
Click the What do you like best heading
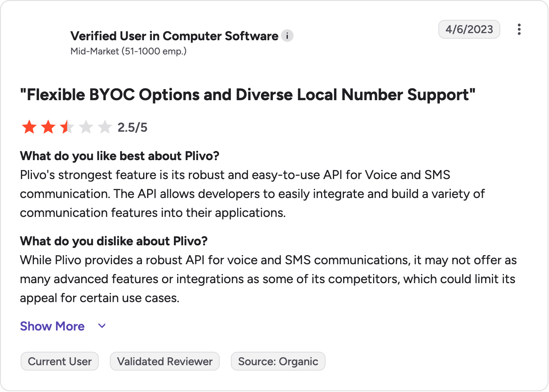[120, 156]
